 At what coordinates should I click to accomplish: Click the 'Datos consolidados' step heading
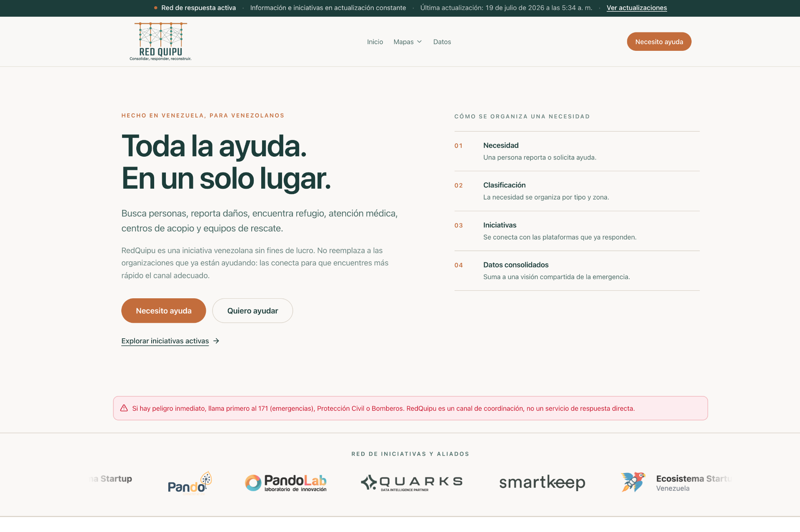tap(516, 265)
